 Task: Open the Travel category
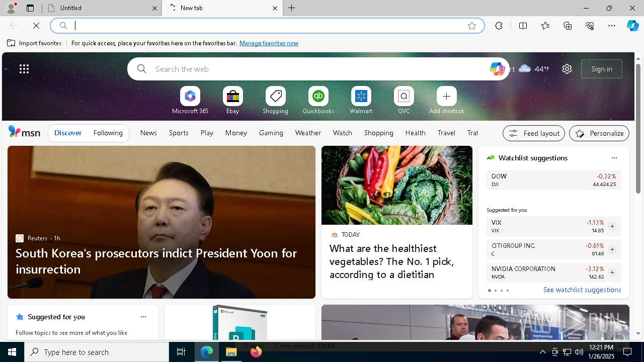[446, 133]
